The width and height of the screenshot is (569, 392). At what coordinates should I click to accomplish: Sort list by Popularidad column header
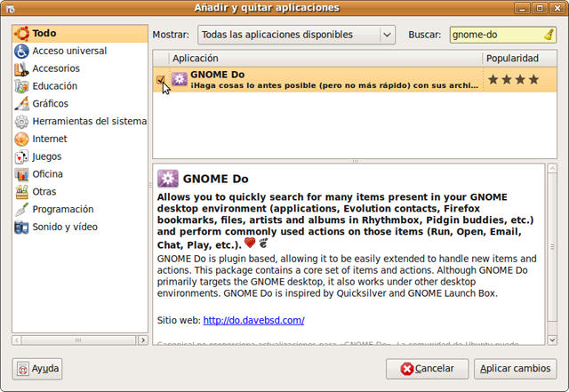512,58
